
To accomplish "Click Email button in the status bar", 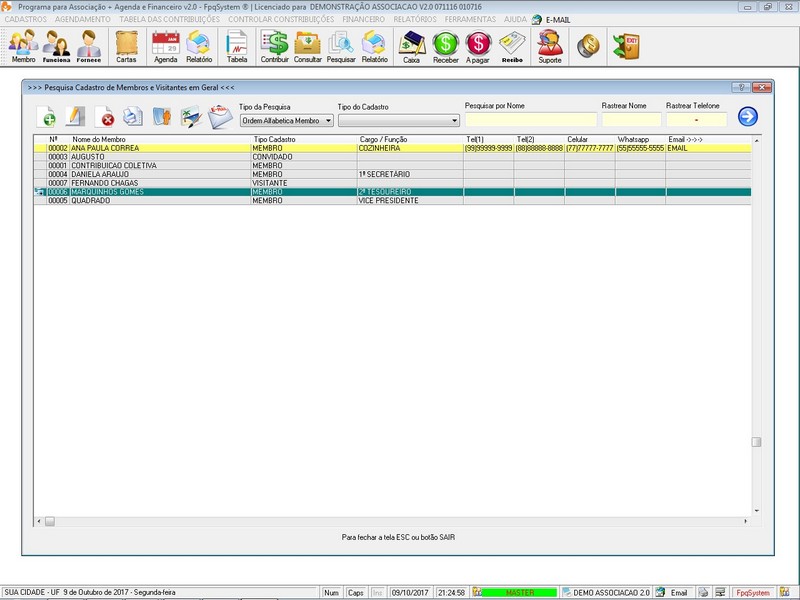I will pyautogui.click(x=673, y=593).
